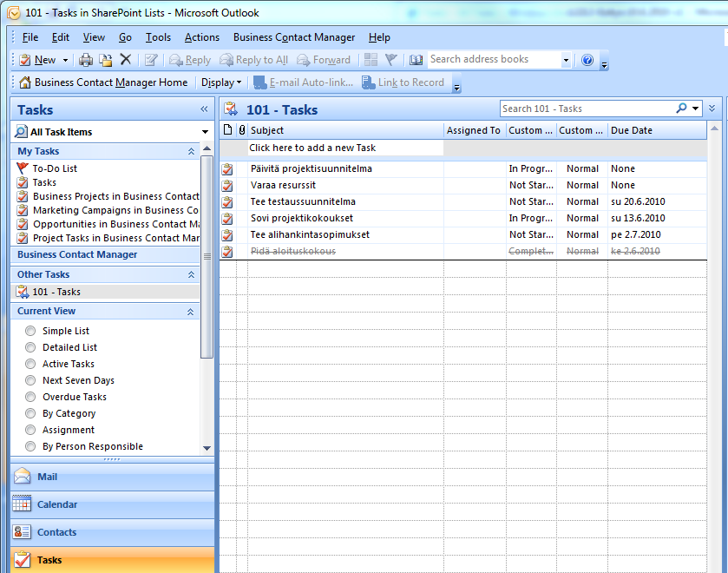Select the Assignment view radio button

pos(30,430)
